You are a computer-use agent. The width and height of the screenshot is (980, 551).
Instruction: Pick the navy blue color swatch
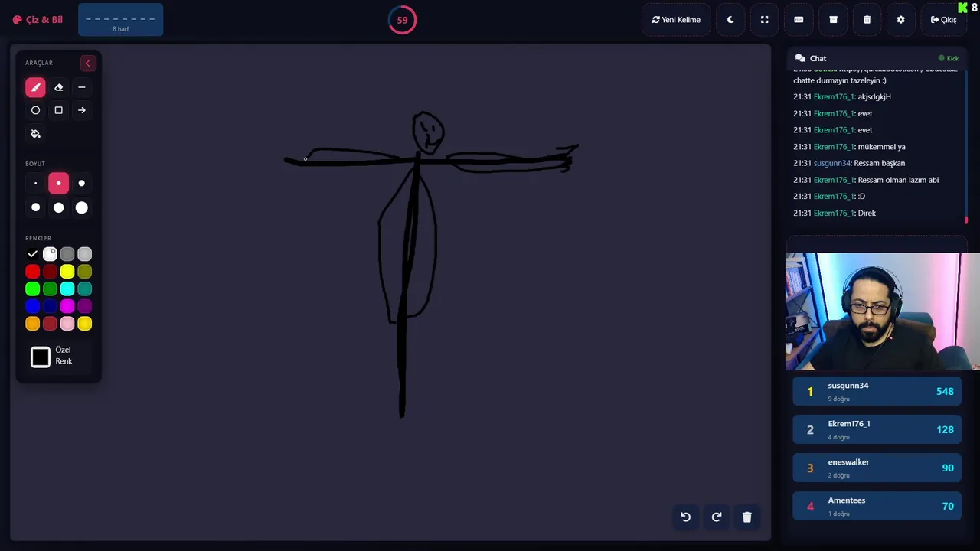(x=50, y=306)
